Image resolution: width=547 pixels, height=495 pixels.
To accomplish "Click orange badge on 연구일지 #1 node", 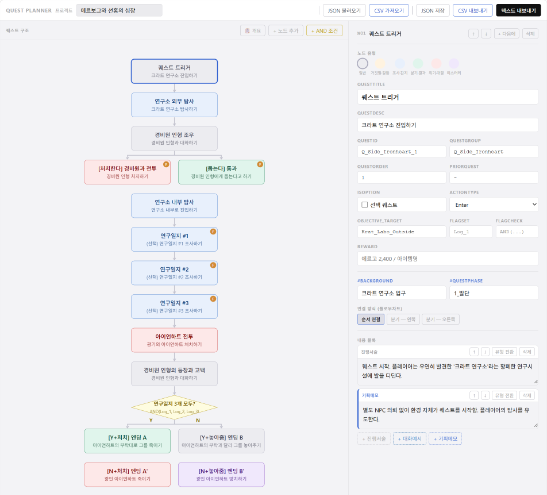I will tap(213, 232).
